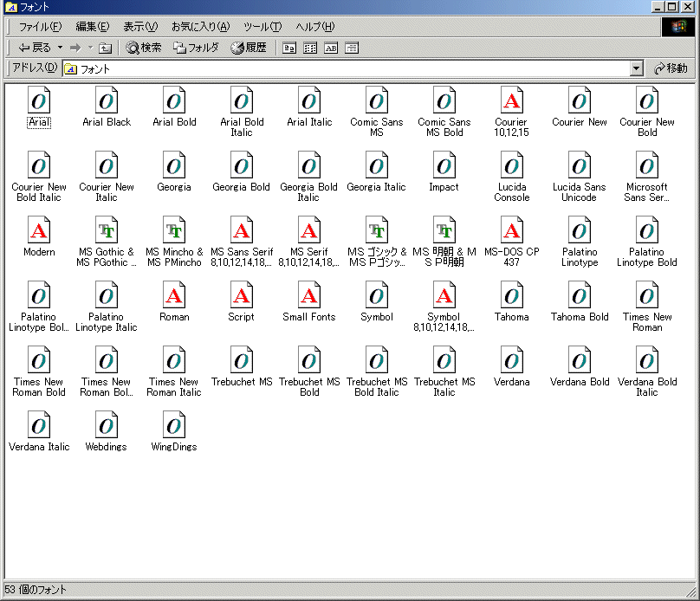Click the Trebuchet MS font icon
The image size is (700, 601).
(x=241, y=359)
